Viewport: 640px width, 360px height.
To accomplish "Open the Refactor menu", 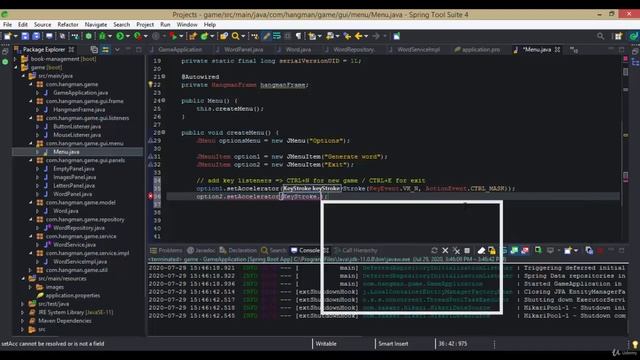I will click(x=68, y=24).
